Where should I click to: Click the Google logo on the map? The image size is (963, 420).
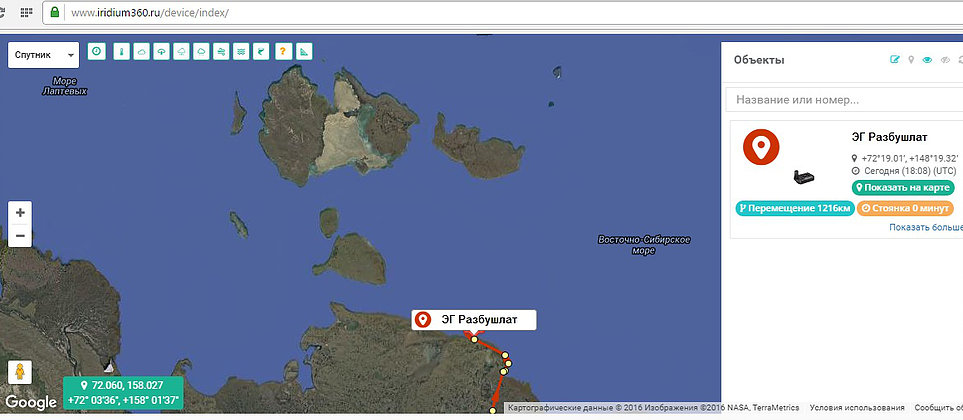pyautogui.click(x=31, y=403)
